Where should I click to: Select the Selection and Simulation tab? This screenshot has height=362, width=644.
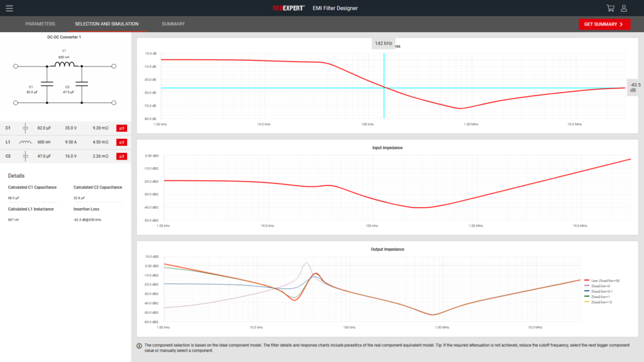click(x=106, y=24)
